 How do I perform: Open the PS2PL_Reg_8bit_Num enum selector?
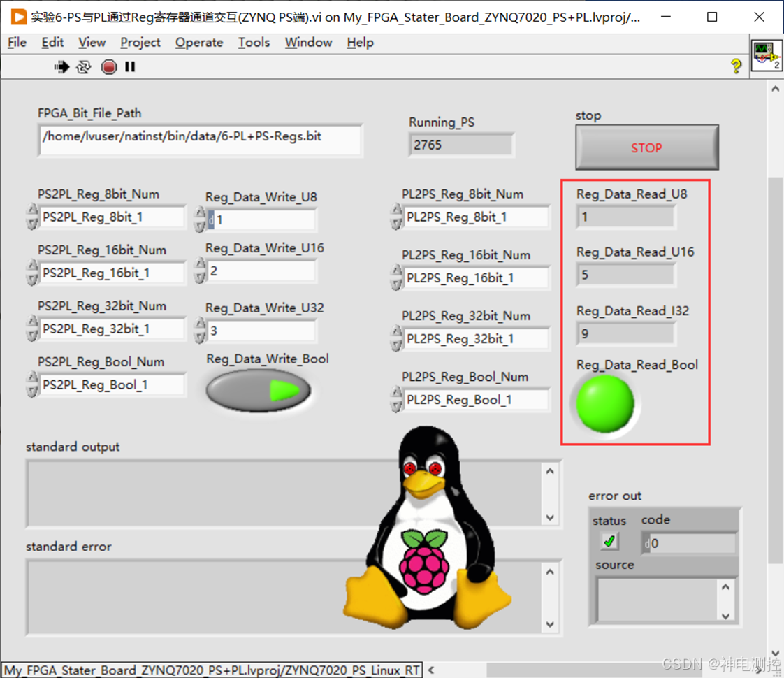pos(111,217)
